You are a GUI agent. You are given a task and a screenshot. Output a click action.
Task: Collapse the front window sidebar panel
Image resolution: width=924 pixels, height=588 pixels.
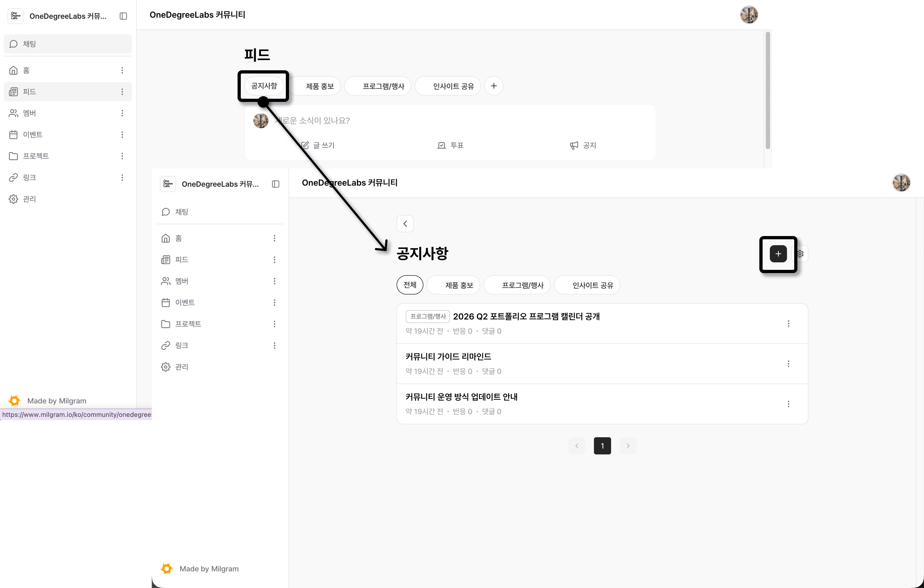(276, 184)
